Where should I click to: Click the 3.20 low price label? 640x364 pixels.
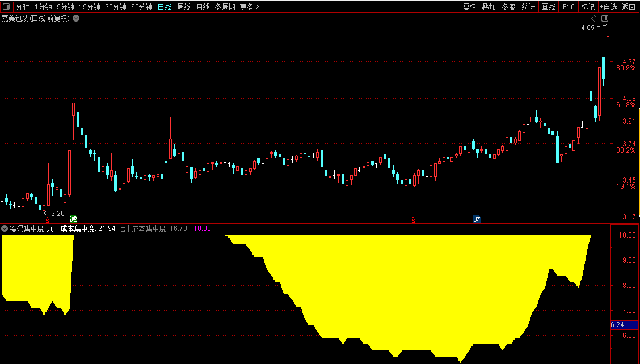pyautogui.click(x=58, y=213)
